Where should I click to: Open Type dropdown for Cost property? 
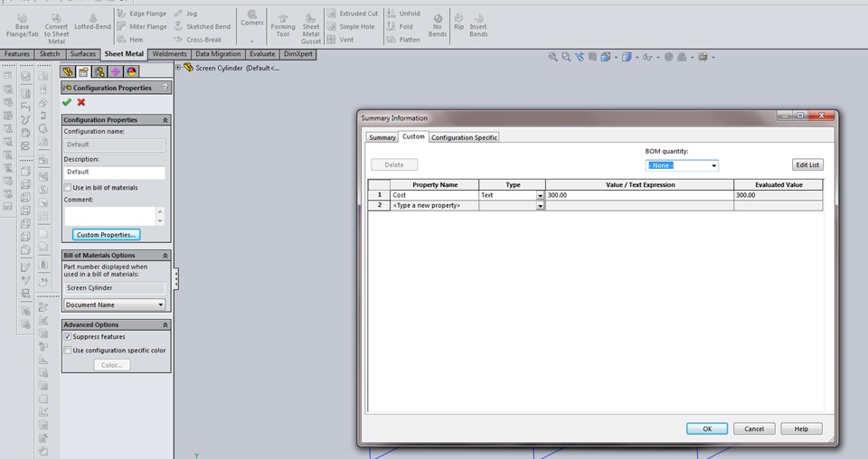pos(540,195)
